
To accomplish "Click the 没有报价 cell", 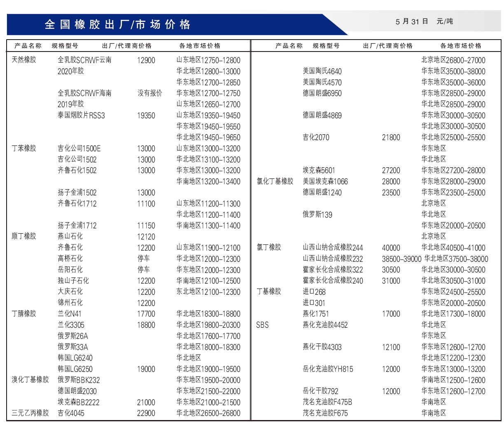I will pyautogui.click(x=150, y=93).
